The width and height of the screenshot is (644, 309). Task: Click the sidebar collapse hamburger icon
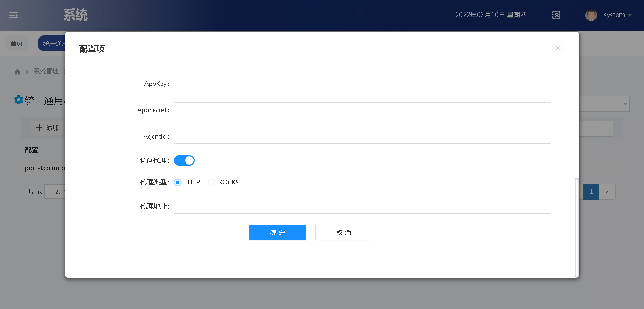14,15
